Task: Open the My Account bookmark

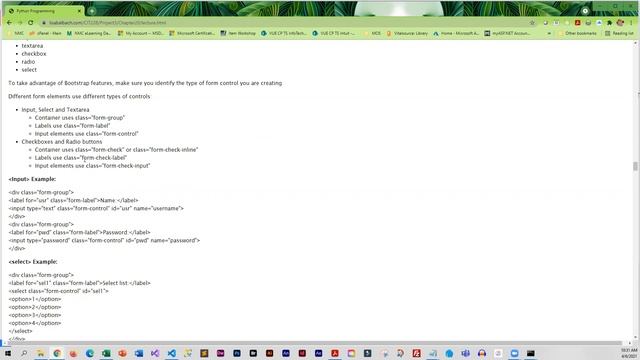Action: tap(141, 33)
